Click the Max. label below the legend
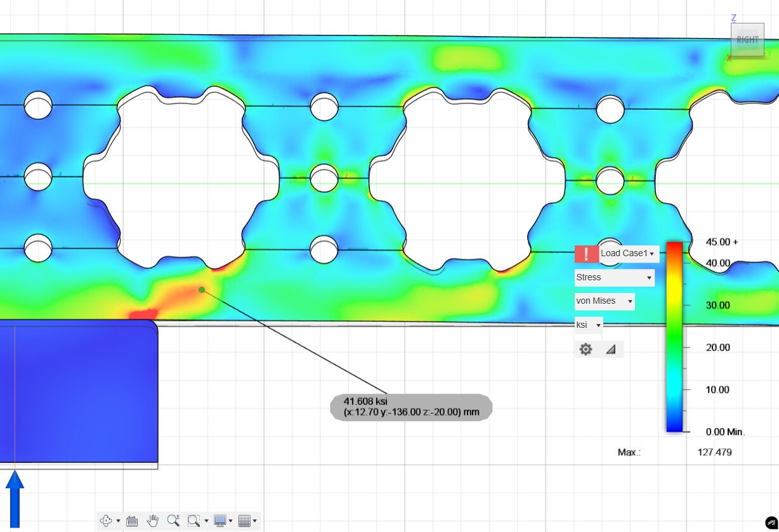Viewport: 779px width, 532px height. 629,453
